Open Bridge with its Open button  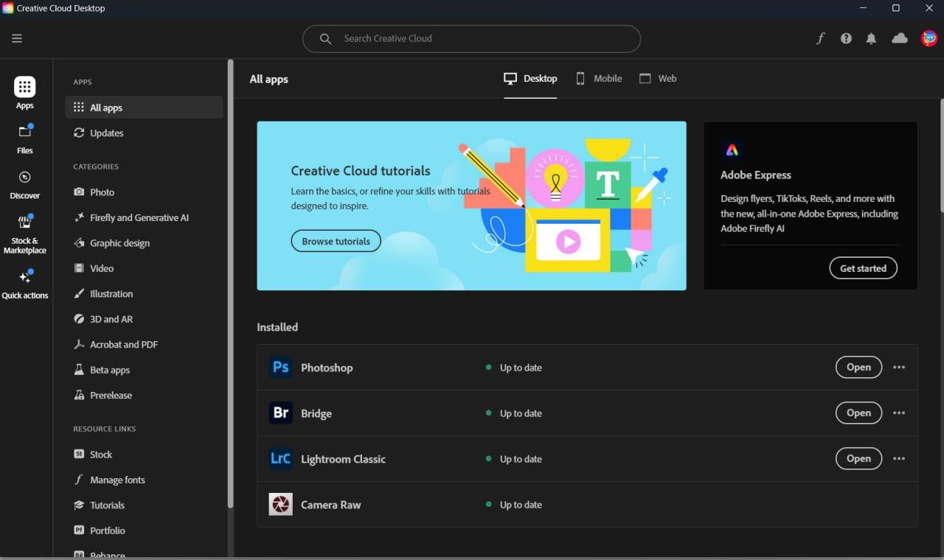click(858, 413)
